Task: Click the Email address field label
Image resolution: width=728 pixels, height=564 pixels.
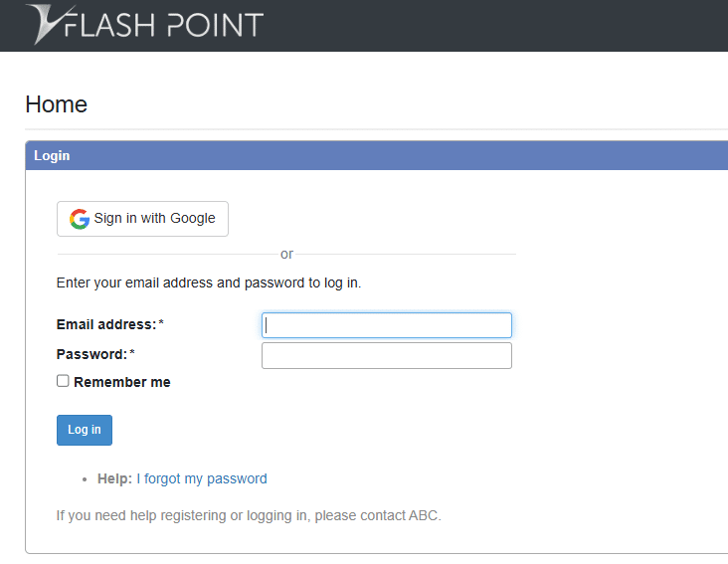Action: click(105, 324)
